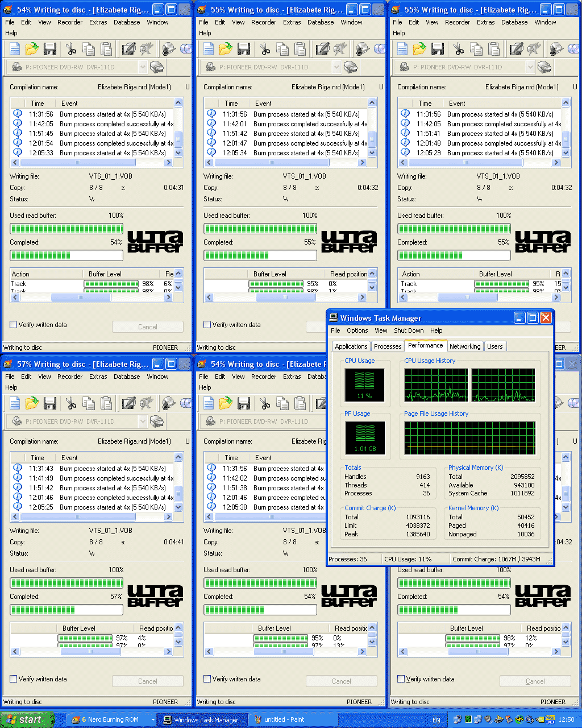Screen dimensions: 582x728
Task: Click New compilation icon in the 57% window
Action: click(15, 403)
